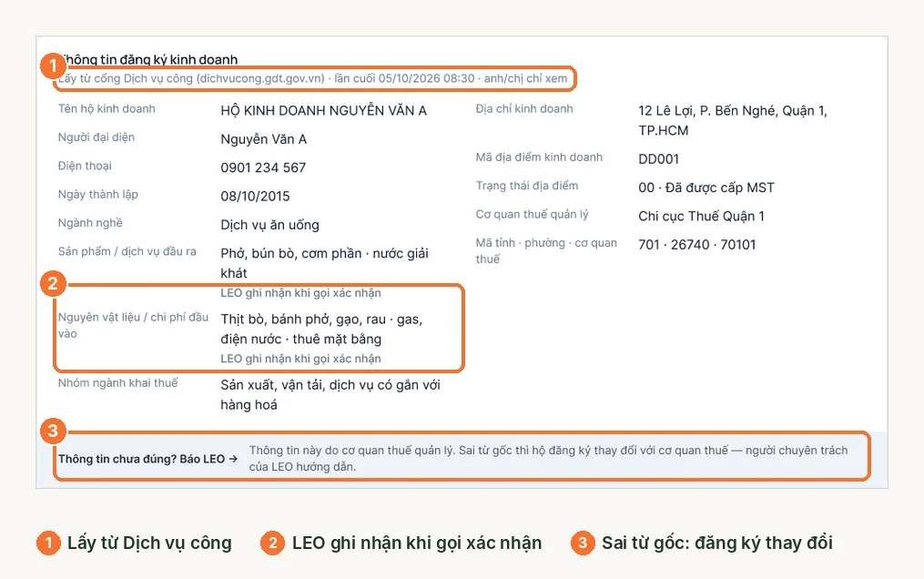Screen dimensions: 924x579
Task: Select representative name 'Nguyễn Văn A'
Action: (263, 139)
